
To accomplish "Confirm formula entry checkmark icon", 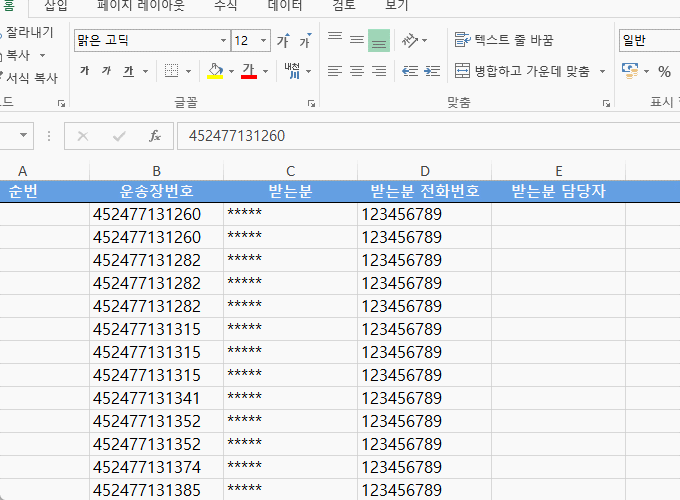I will tap(119, 136).
